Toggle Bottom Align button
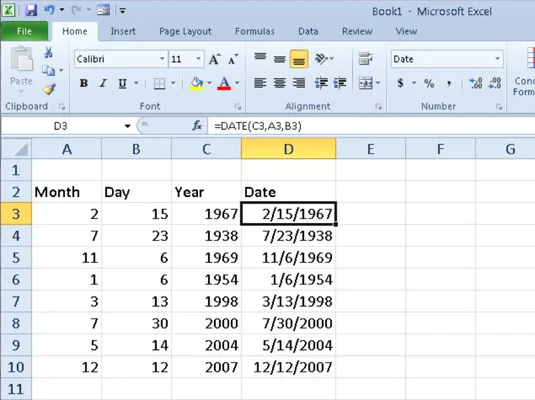The image size is (535, 400). point(299,59)
